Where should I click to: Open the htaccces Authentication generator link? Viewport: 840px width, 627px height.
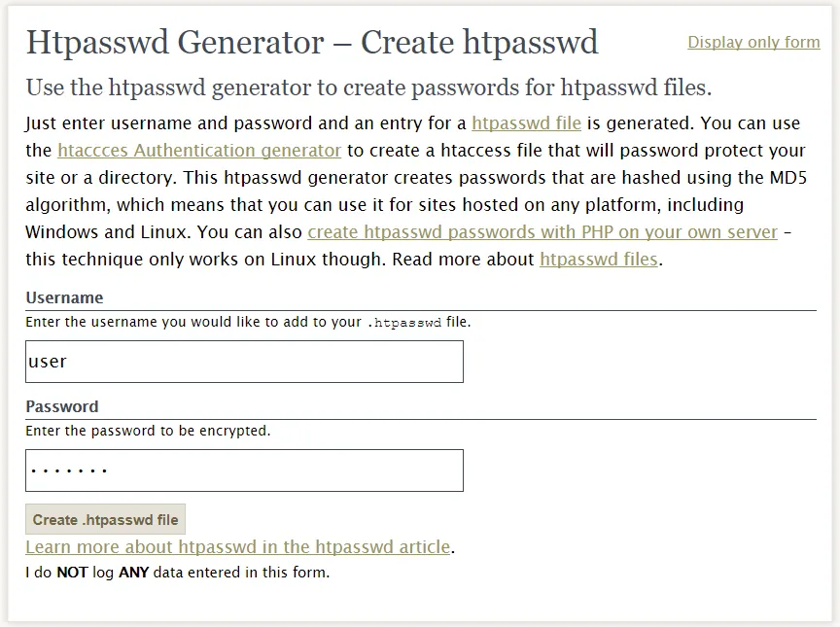(x=199, y=151)
